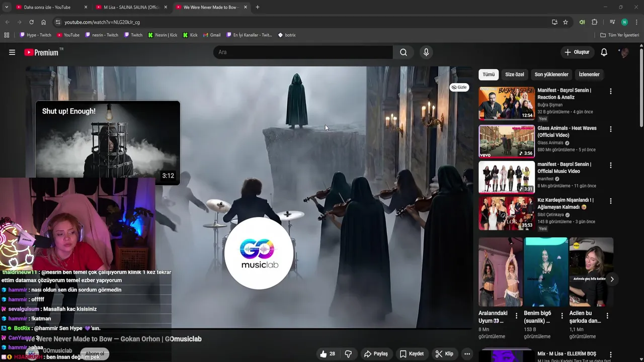Open the install app icon in address bar
This screenshot has height=362, width=644.
(x=554, y=22)
